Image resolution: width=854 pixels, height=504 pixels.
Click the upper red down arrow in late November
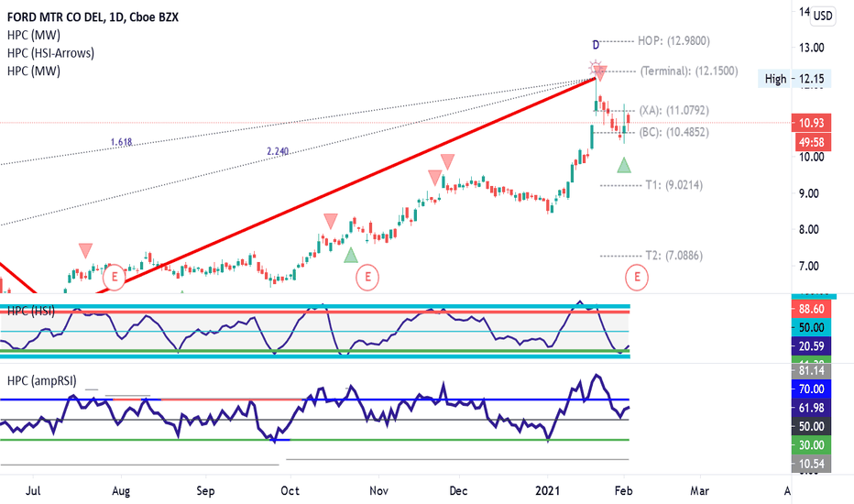point(448,161)
